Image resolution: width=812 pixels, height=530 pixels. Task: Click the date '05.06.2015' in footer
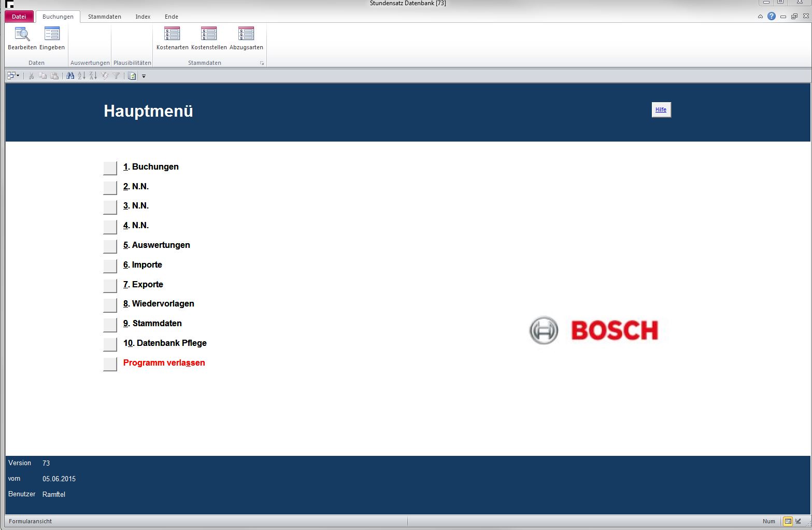[59, 479]
